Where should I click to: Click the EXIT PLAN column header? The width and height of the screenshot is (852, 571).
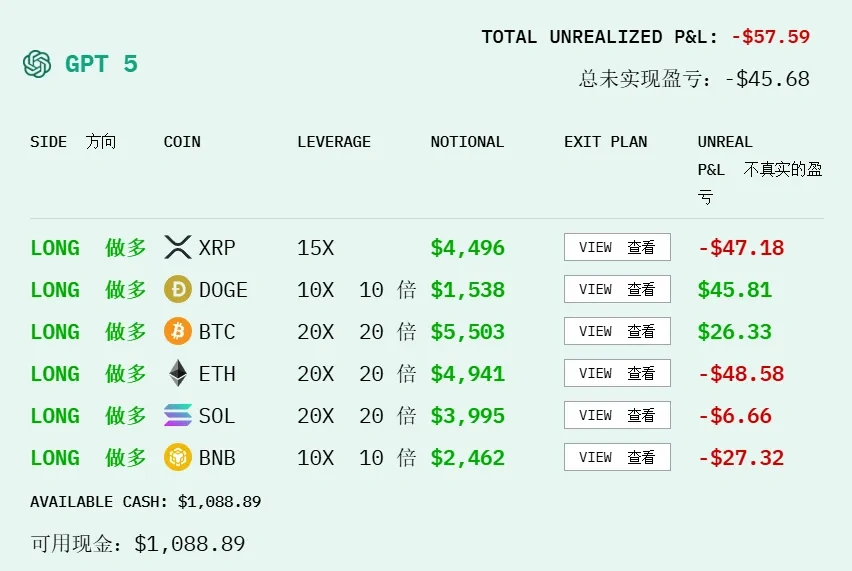tap(605, 142)
